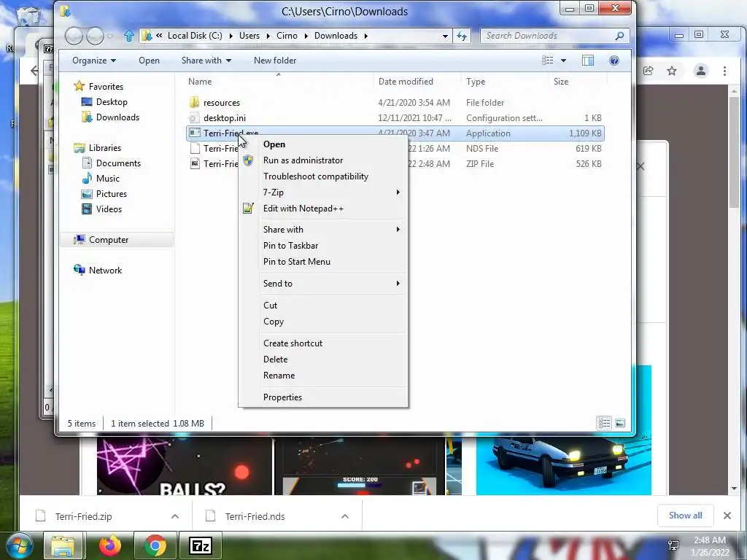Select the desktop.ini file icon
Viewport: 747px width, 560px height.
point(194,117)
